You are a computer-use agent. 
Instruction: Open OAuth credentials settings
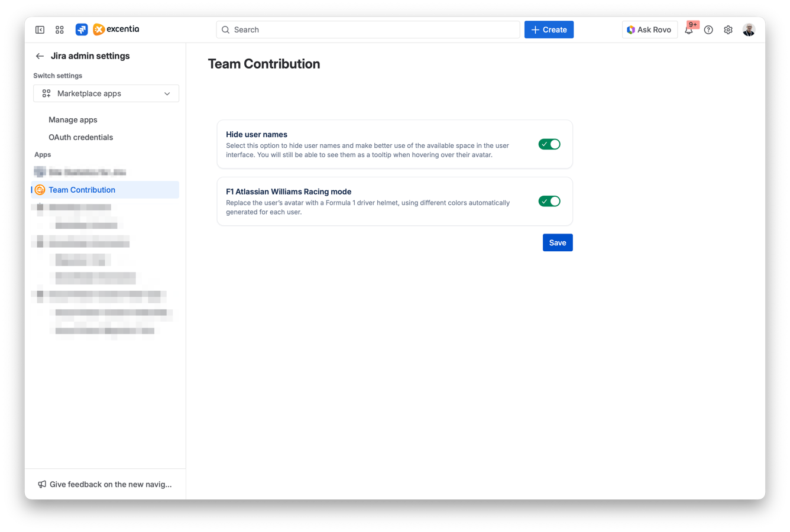coord(80,137)
